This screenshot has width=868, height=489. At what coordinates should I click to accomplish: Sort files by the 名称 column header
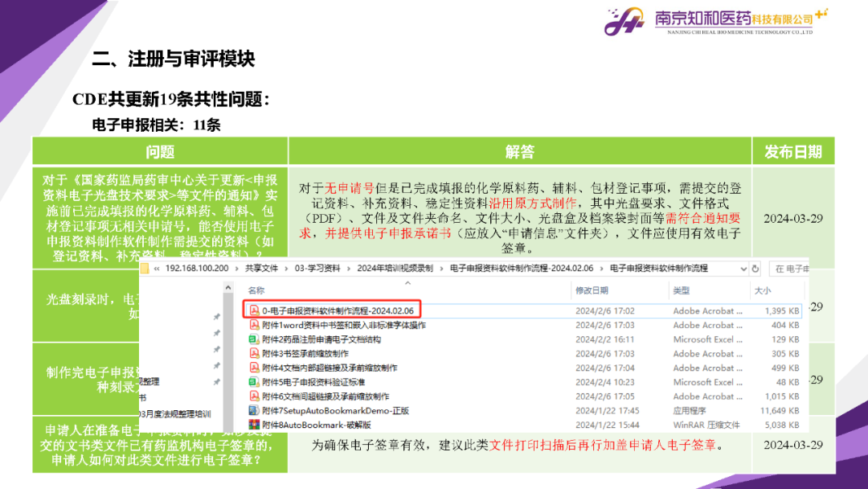pyautogui.click(x=256, y=290)
